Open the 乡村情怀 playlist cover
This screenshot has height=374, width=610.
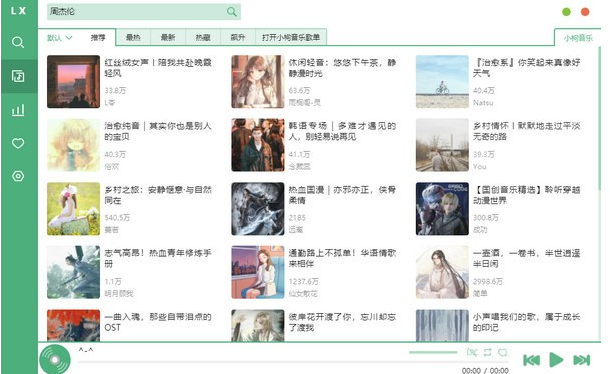[442, 145]
